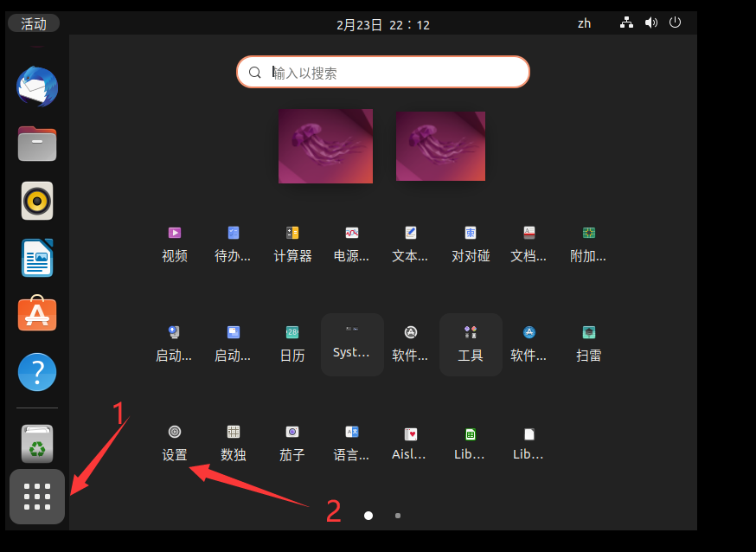Open the clock 2月23日 22:12 menu
Screen dimensions: 756x552
coord(383,24)
